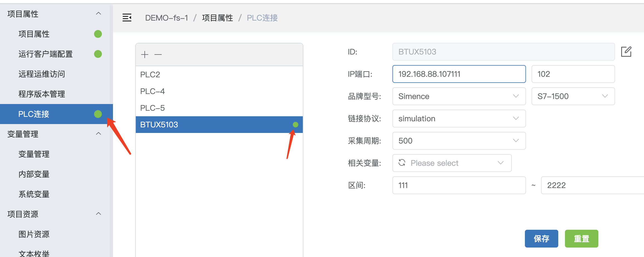This screenshot has height=257, width=644.
Task: Click the minus icon to remove PLC
Action: pos(158,55)
